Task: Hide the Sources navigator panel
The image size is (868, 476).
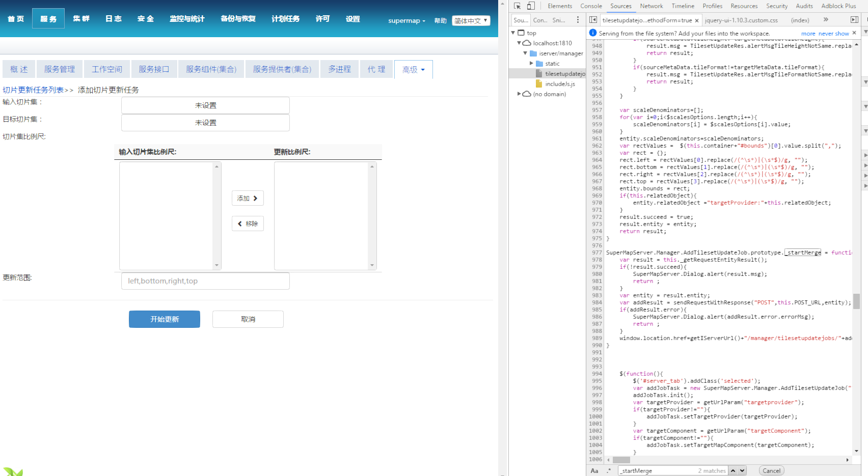Action: pos(593,20)
